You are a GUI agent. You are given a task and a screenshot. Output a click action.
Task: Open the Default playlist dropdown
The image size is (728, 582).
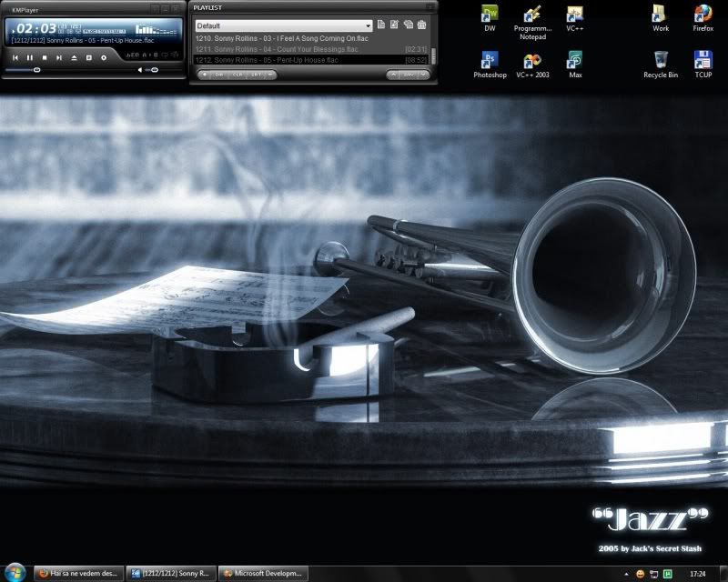[x=284, y=25]
